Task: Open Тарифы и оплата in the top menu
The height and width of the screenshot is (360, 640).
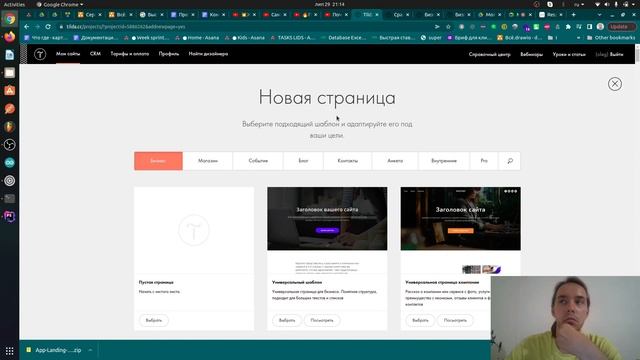Action: click(x=130, y=54)
